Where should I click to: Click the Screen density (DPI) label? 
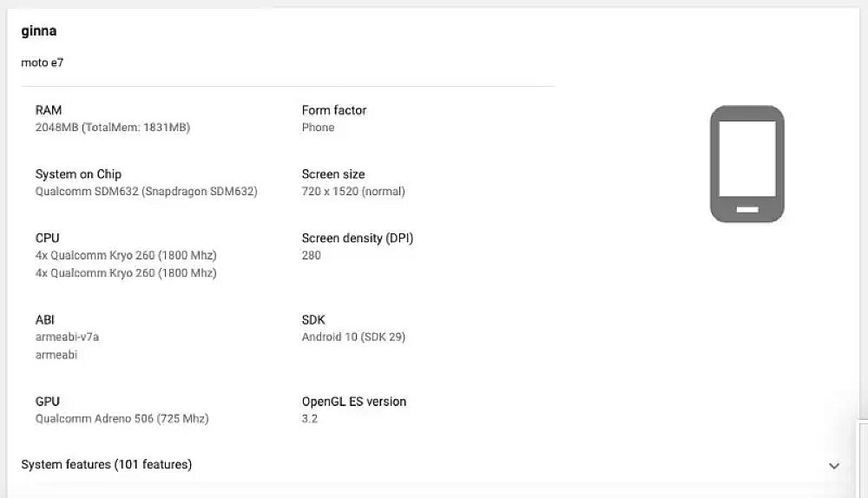358,238
